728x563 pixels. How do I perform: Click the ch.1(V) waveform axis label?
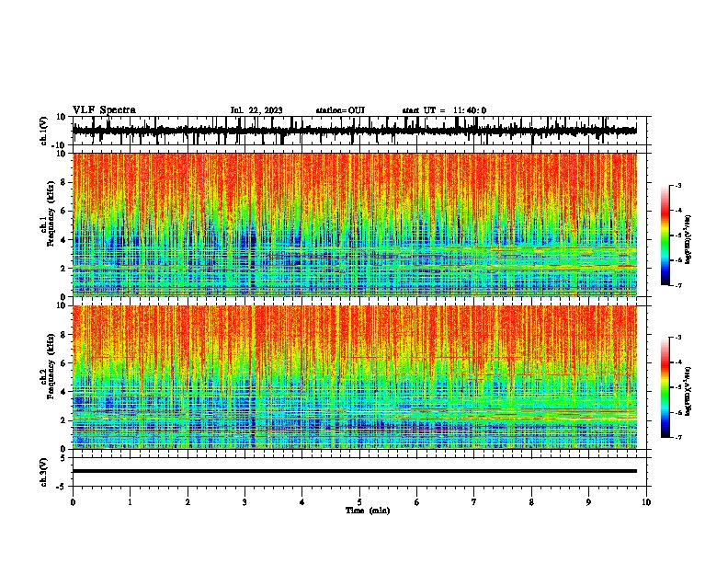44,131
